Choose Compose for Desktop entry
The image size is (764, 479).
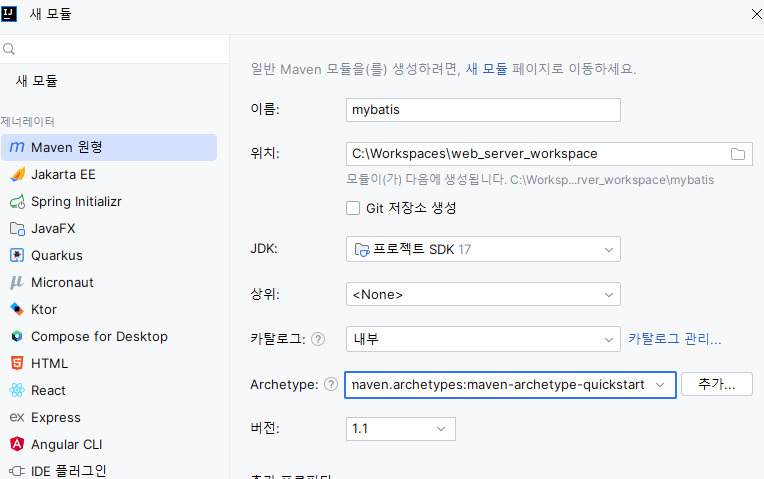[x=109, y=336]
